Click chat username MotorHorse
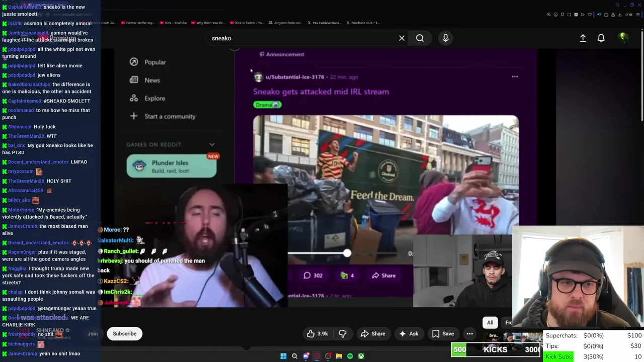Screen dimensions: 644x362 21,210
